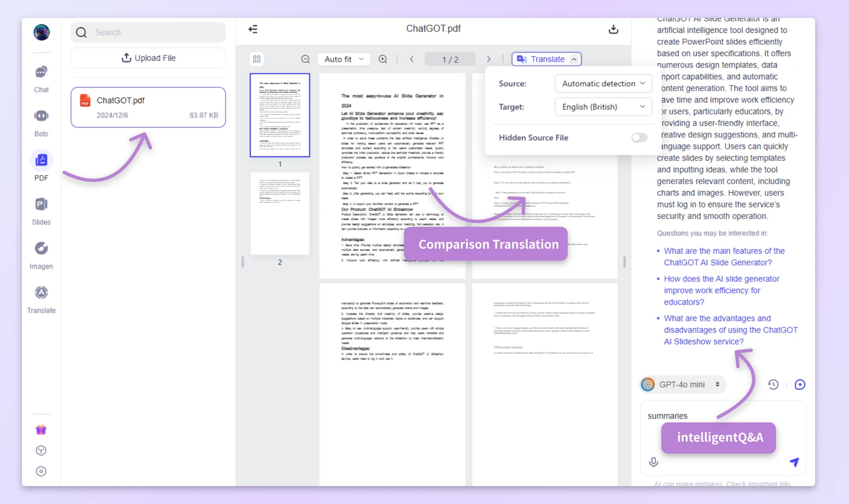Switch the GPT-4o mini model
Image resolution: width=849 pixels, height=504 pixels.
682,384
